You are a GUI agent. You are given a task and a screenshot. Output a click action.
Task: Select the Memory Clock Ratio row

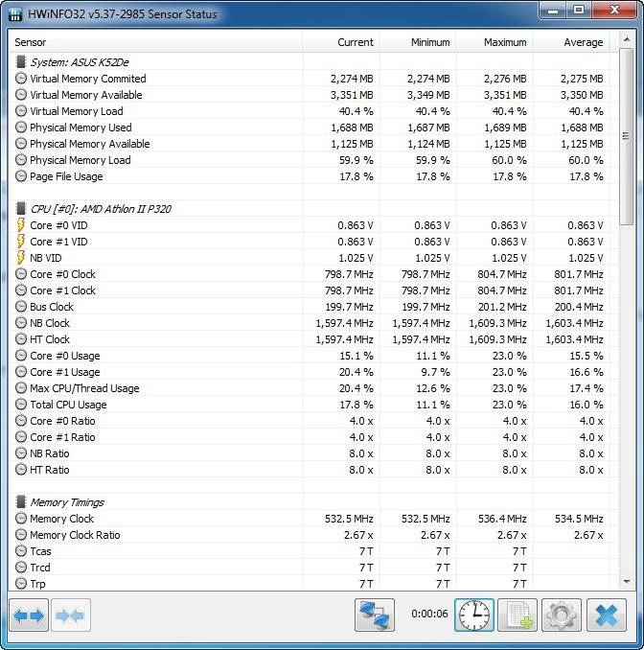coord(312,535)
